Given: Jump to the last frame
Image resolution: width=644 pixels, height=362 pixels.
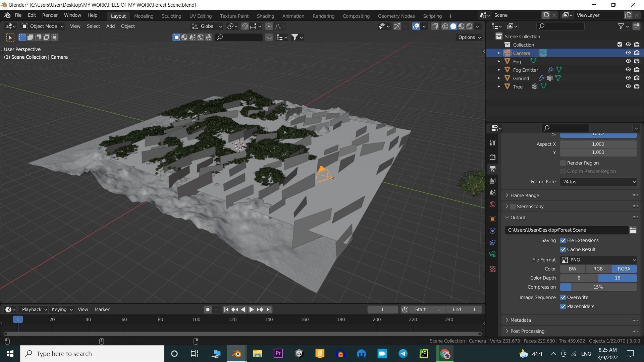Looking at the screenshot, I should point(268,309).
